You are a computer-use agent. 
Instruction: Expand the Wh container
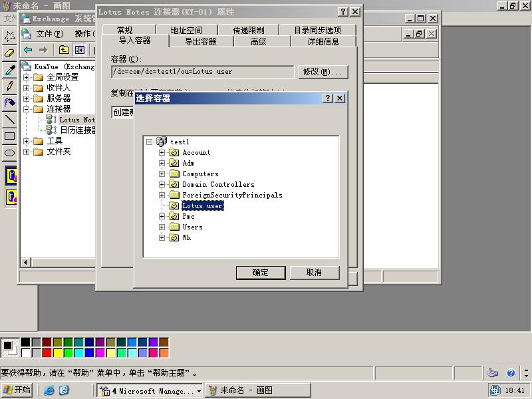(162, 238)
